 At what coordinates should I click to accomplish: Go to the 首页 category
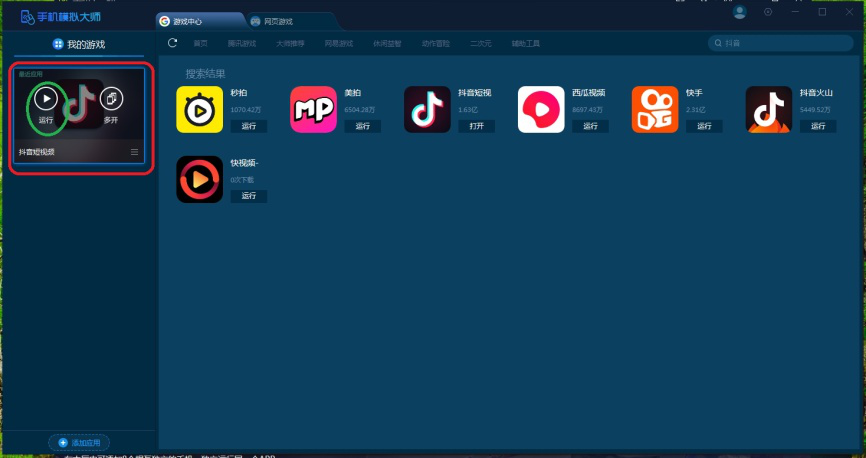(x=200, y=43)
